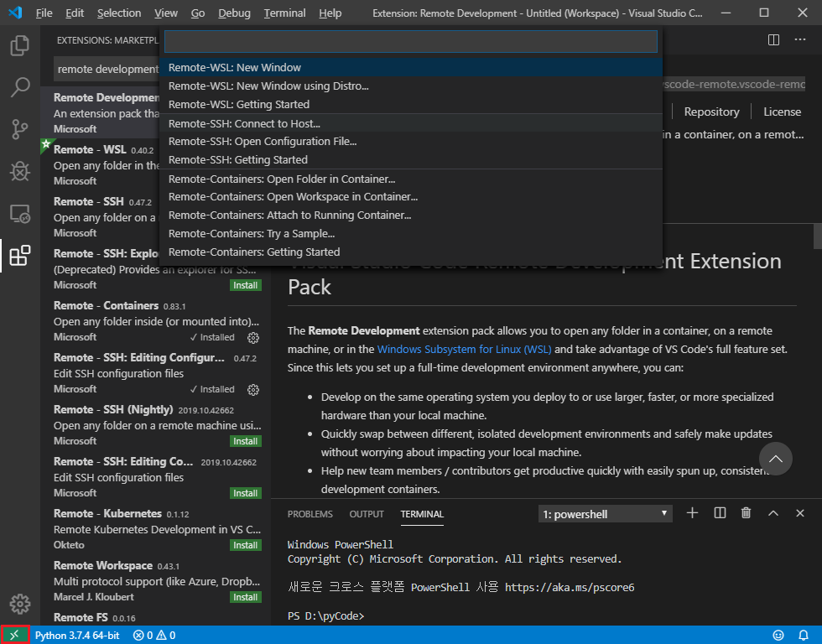Choose Remote-SSH: Open Configuration File
Image resolution: width=822 pixels, height=644 pixels.
coord(411,142)
